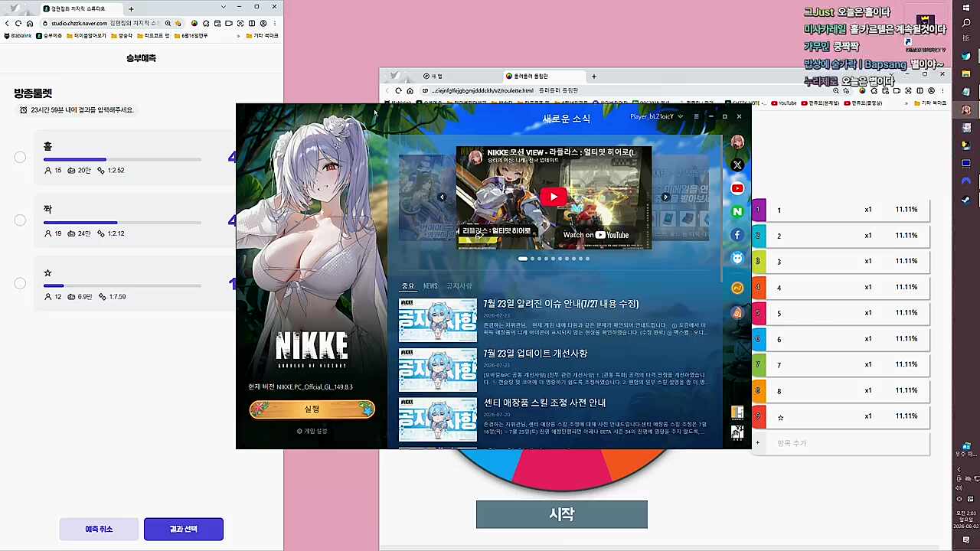Click the blue mascot icon in launcher sidebar

737,258
